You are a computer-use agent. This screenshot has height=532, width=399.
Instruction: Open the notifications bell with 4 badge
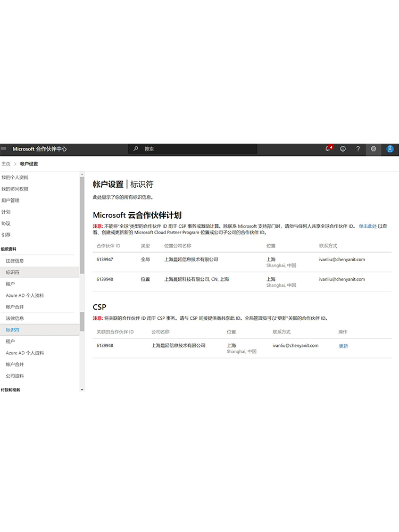328,148
